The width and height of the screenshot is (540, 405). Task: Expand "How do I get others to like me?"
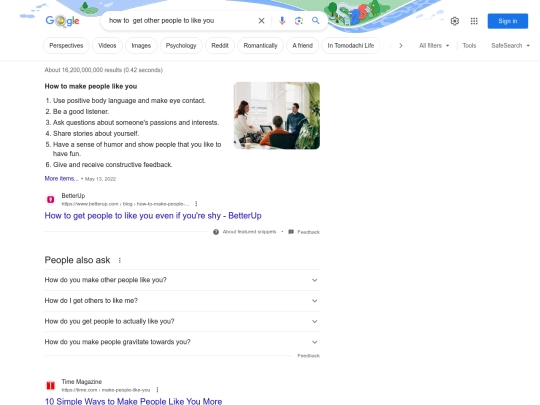point(182,301)
